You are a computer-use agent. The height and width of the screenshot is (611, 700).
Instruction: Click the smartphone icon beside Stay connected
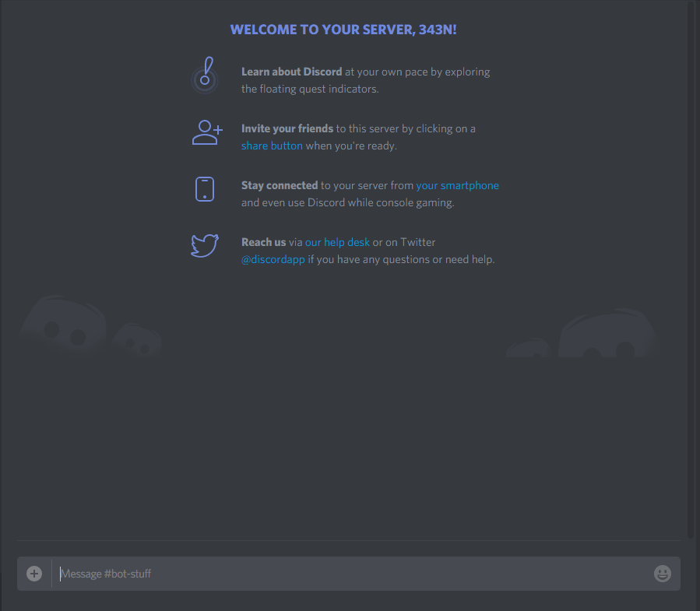click(x=205, y=189)
